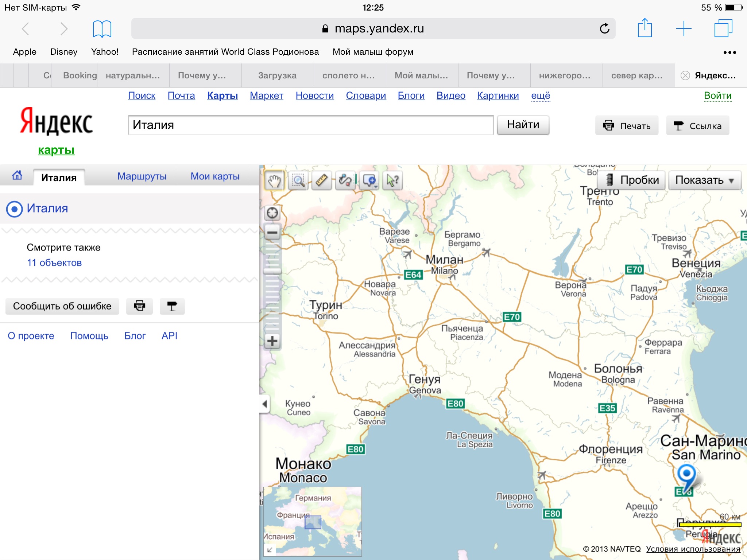Zoom in with the plus button

[x=272, y=341]
